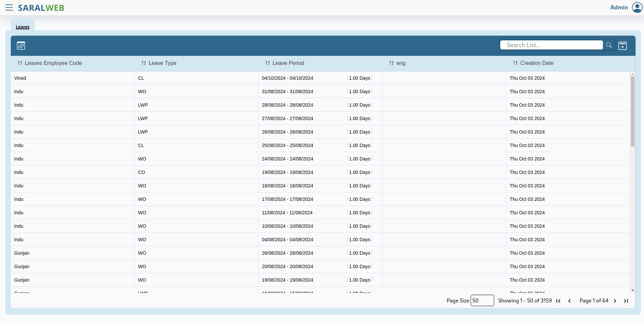Click Gunjan in the 19/08/2024 row

(22, 280)
